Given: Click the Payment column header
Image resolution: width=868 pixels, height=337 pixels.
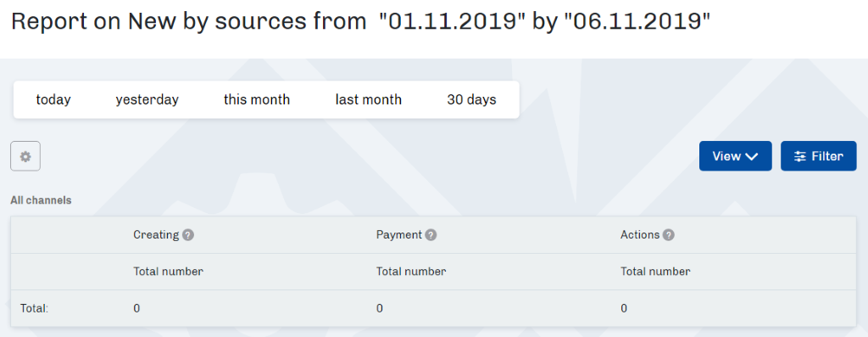Looking at the screenshot, I should (x=399, y=234).
